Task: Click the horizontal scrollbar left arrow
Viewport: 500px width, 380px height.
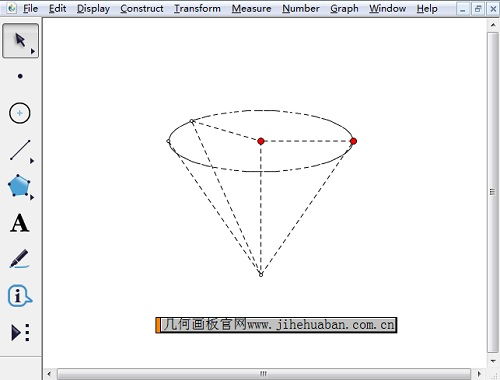Action: (x=49, y=374)
